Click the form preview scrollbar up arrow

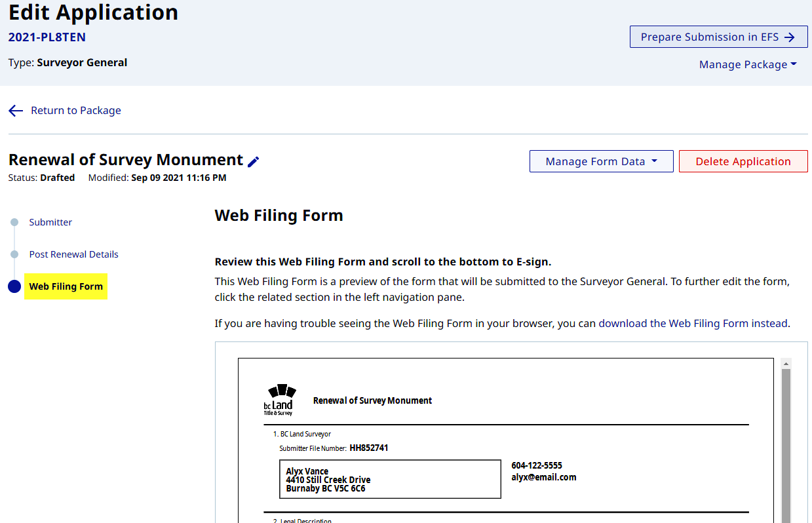pos(785,363)
